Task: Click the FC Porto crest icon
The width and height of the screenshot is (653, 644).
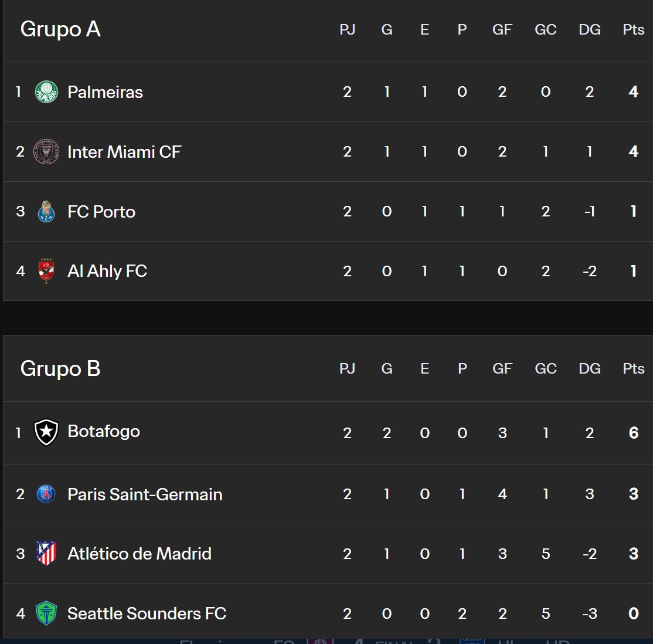Action: tap(46, 212)
